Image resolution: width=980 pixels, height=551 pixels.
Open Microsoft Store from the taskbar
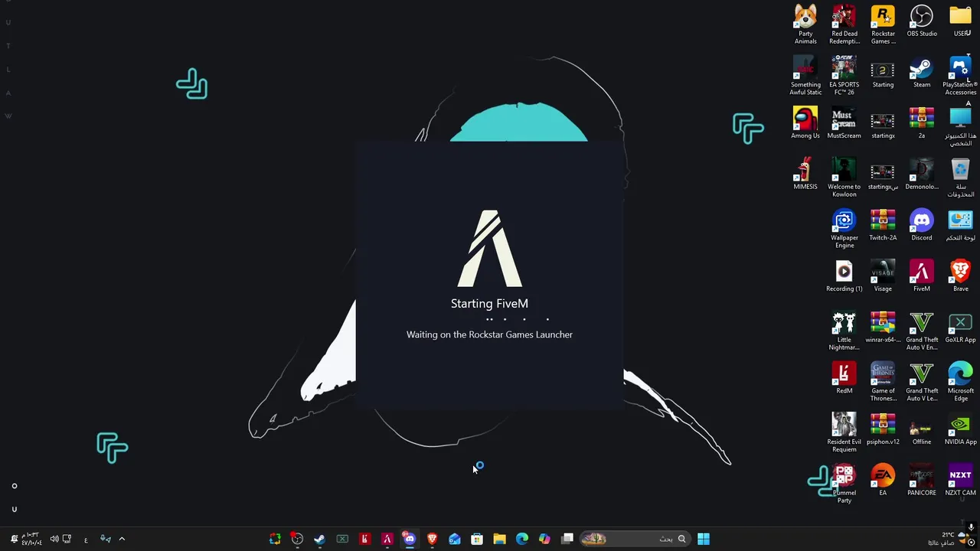(477, 539)
